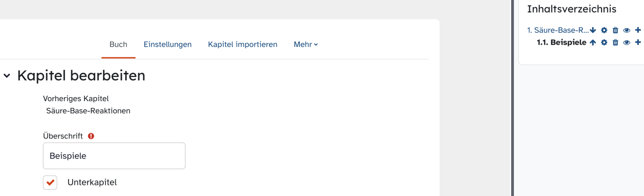Image resolution: width=644 pixels, height=196 pixels.
Task: Move Säure-Base chapter down with arrow icon
Action: (x=593, y=30)
